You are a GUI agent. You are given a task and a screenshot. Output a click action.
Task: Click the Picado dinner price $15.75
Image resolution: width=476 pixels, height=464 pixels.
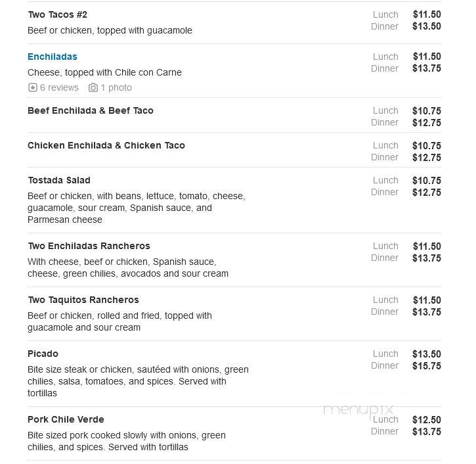pyautogui.click(x=427, y=366)
